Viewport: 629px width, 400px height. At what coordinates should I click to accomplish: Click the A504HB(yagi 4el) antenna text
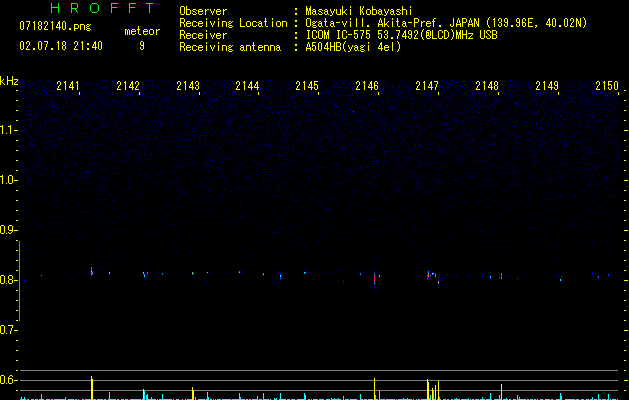[x=353, y=47]
